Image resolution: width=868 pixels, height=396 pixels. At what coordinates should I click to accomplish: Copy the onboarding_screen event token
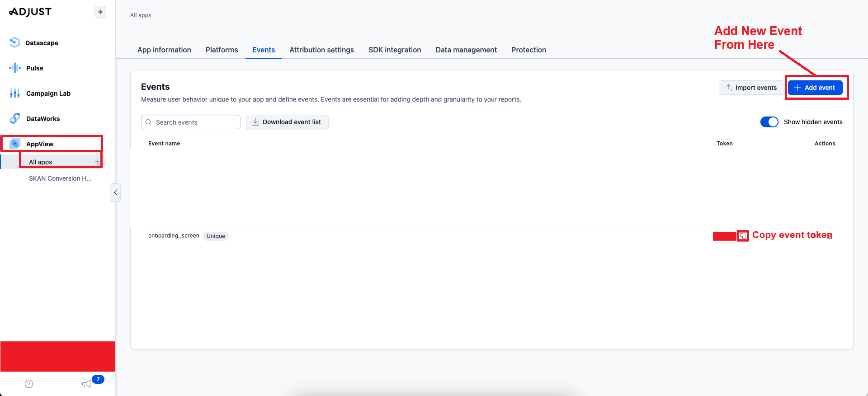(743, 236)
